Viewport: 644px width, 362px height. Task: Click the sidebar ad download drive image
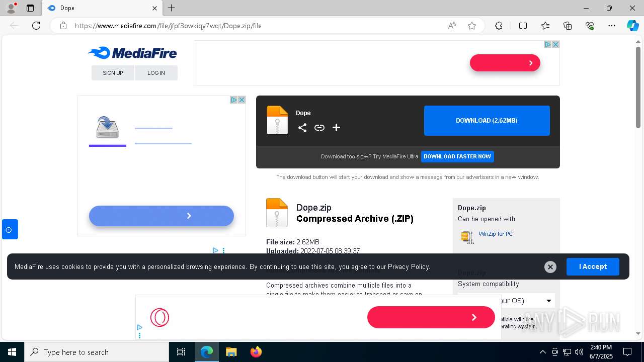click(108, 127)
